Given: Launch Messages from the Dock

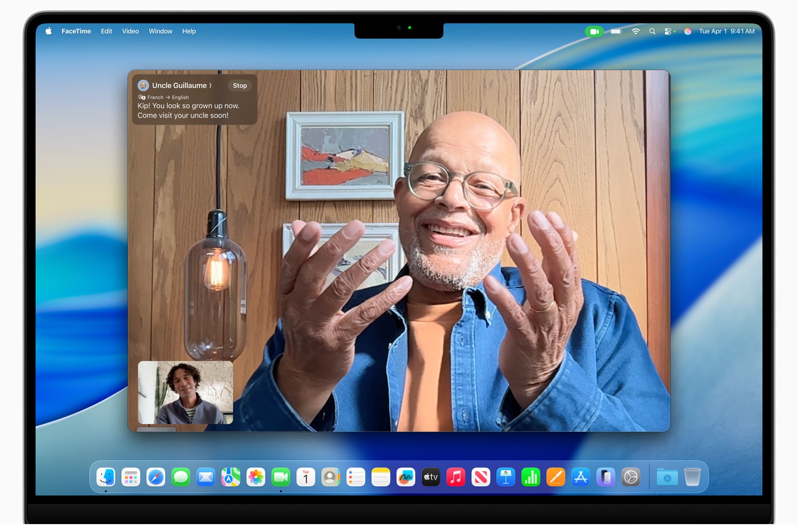Looking at the screenshot, I should pos(181,477).
